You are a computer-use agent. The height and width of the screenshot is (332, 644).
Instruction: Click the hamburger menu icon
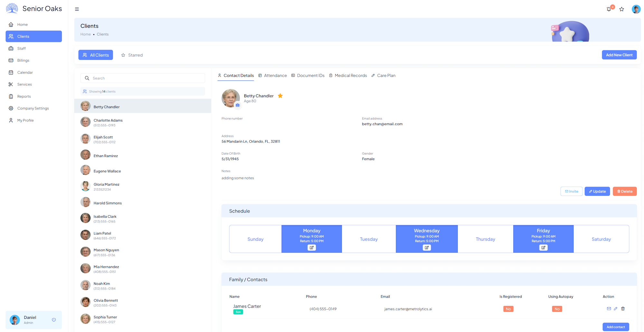(x=77, y=9)
